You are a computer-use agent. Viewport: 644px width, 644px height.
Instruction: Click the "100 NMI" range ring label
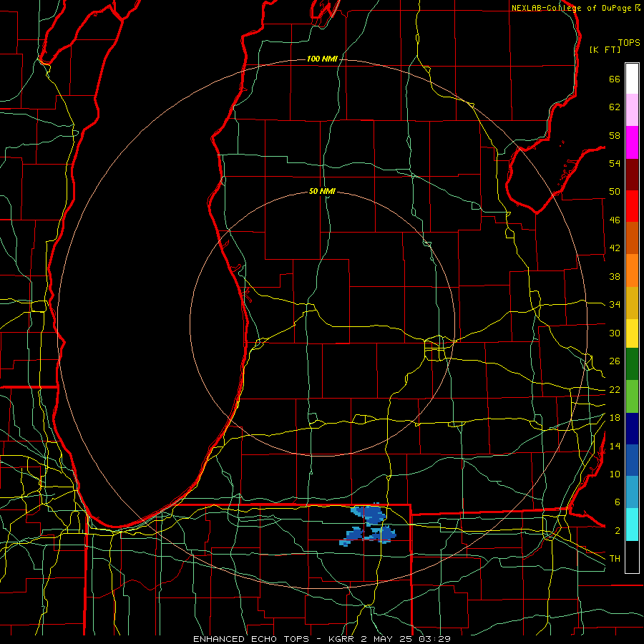pos(322,59)
